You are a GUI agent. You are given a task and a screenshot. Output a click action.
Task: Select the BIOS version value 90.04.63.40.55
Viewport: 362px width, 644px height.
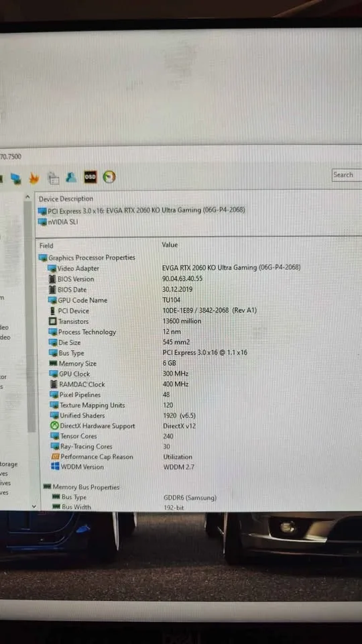pyautogui.click(x=182, y=278)
